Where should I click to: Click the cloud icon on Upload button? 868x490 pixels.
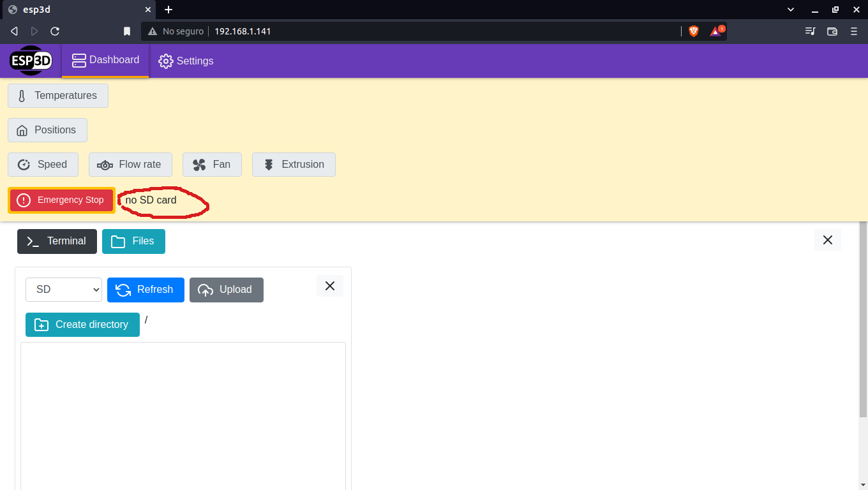pyautogui.click(x=205, y=290)
